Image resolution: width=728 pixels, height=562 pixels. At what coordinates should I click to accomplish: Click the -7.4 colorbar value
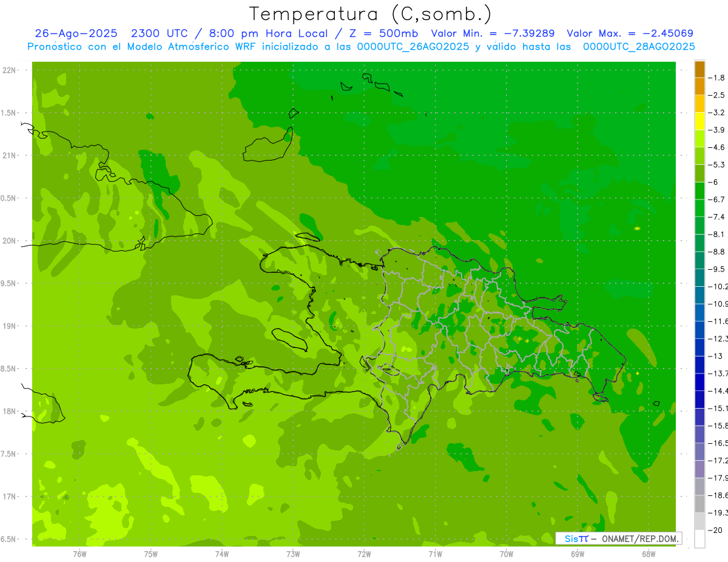coord(716,217)
